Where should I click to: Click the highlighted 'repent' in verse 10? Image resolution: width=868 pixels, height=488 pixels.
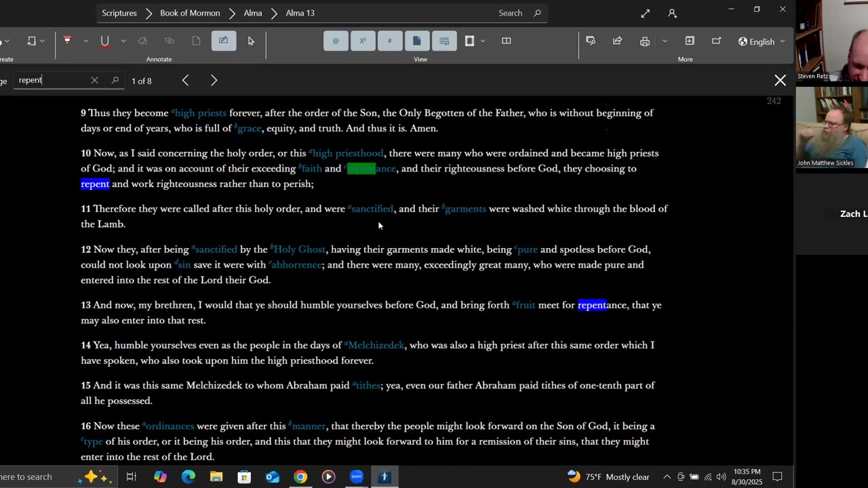[95, 184]
